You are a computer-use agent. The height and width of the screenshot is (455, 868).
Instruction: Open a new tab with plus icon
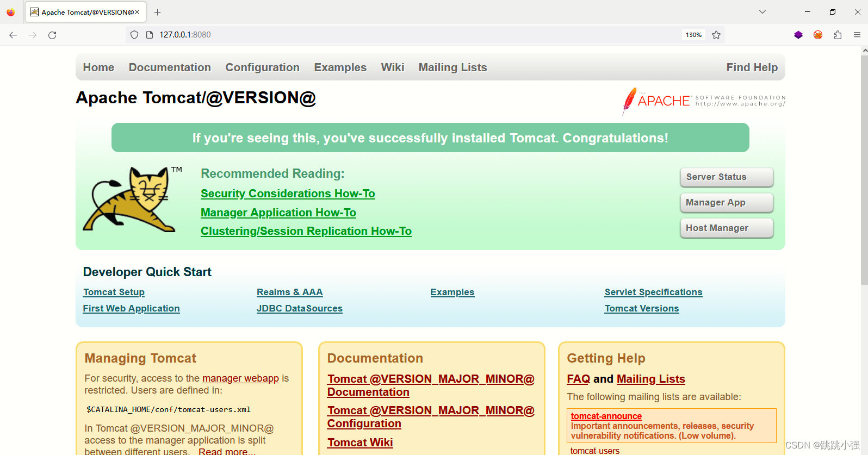[x=157, y=12]
